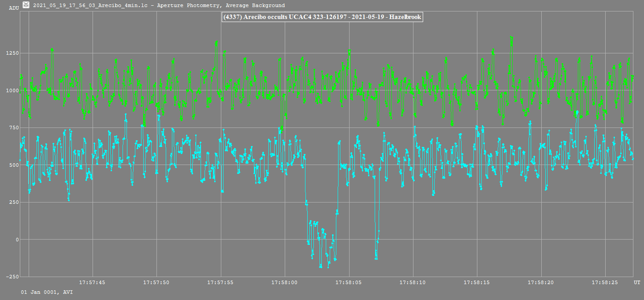Select the 17:57:55 time axis marker
This screenshot has height=300, width=644.
[220, 282]
